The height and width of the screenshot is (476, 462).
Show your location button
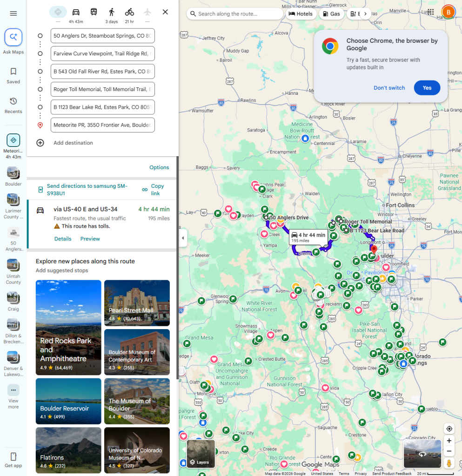click(449, 429)
